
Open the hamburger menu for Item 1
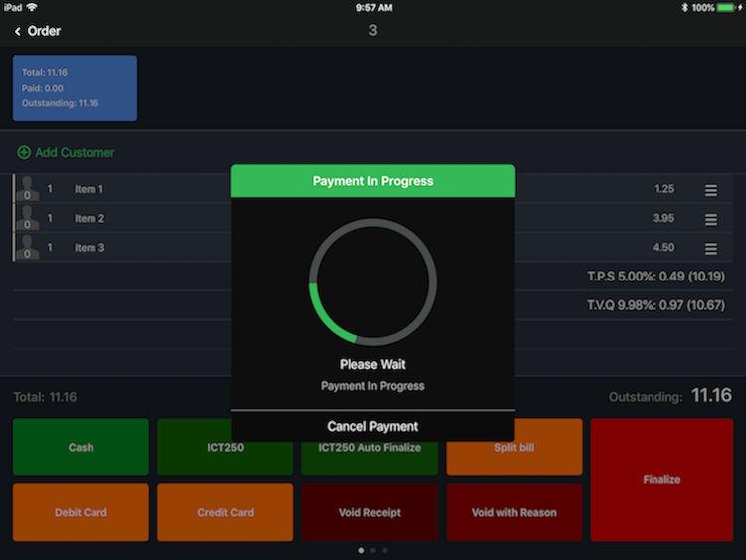pyautogui.click(x=711, y=190)
